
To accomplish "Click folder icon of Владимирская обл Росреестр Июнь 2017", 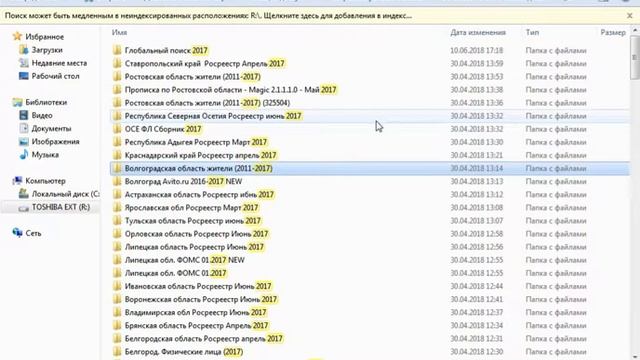I will (x=117, y=312).
